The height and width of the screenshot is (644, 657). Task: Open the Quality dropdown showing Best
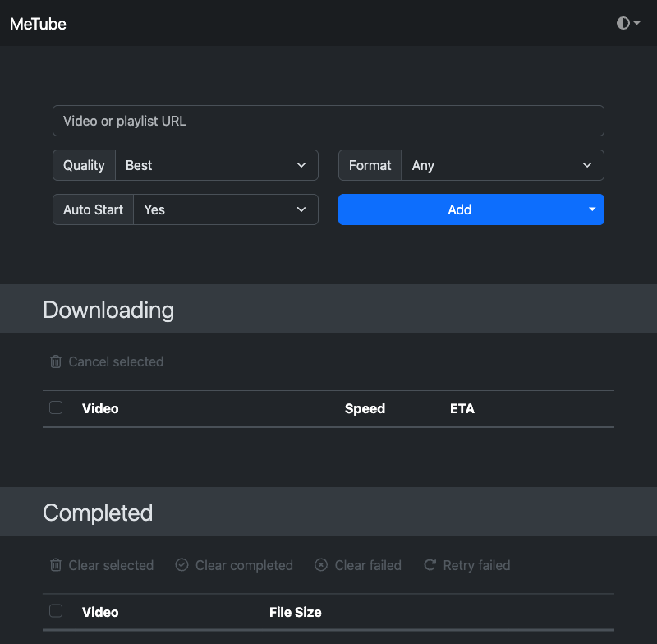[217, 165]
